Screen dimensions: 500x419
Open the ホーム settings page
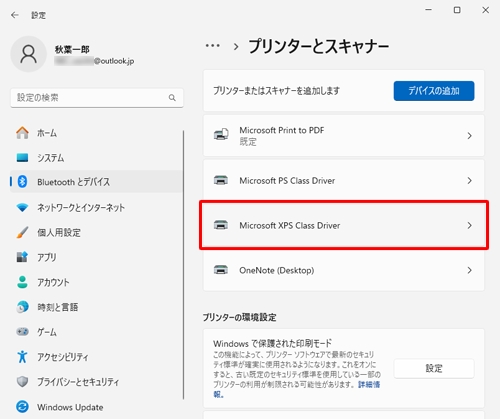pyautogui.click(x=97, y=133)
